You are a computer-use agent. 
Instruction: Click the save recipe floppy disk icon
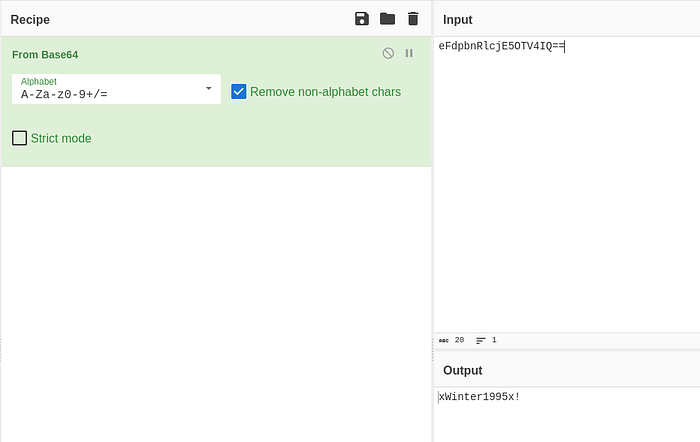[x=362, y=19]
